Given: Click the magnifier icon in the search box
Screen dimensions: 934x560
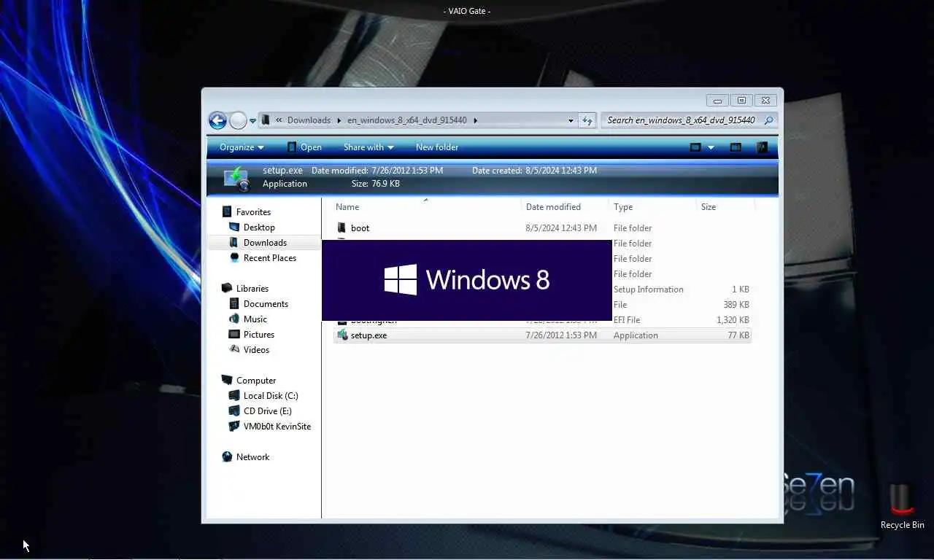Looking at the screenshot, I should [x=769, y=120].
